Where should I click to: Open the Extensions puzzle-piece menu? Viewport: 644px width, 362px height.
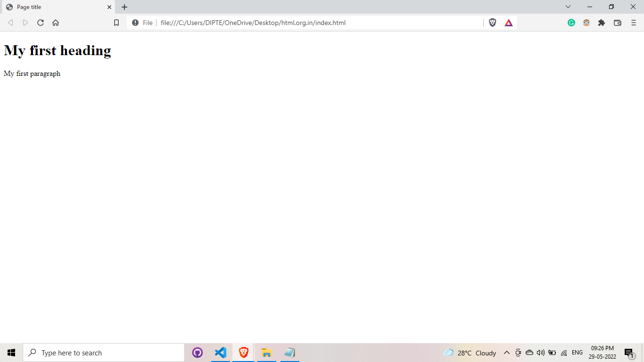(602, 22)
